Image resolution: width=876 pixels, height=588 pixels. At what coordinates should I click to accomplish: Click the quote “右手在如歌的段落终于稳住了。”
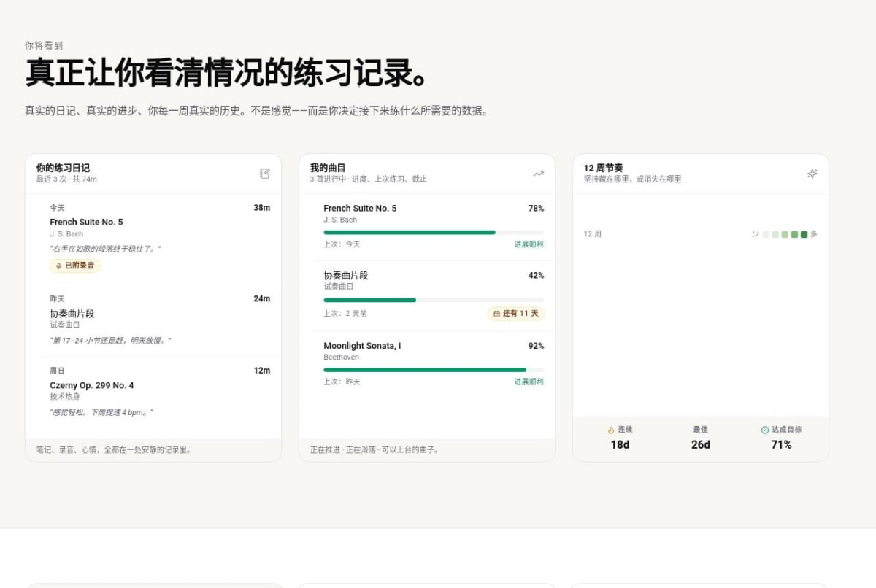[105, 249]
